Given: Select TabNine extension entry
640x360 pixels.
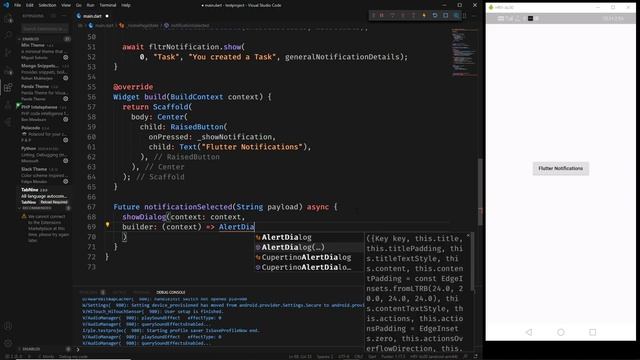Looking at the screenshot, I should tap(45, 196).
